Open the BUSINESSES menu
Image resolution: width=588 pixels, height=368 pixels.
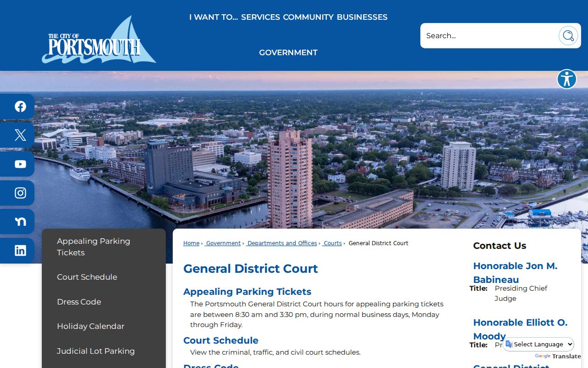[x=362, y=17]
